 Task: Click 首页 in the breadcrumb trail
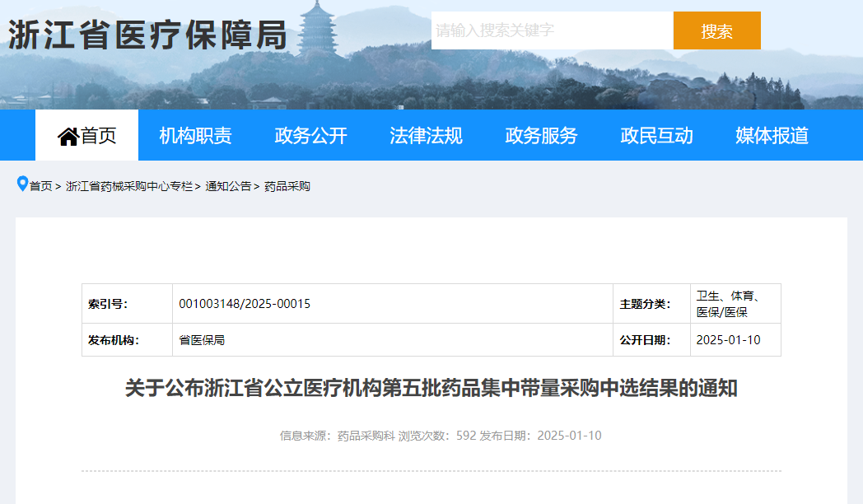pyautogui.click(x=41, y=186)
